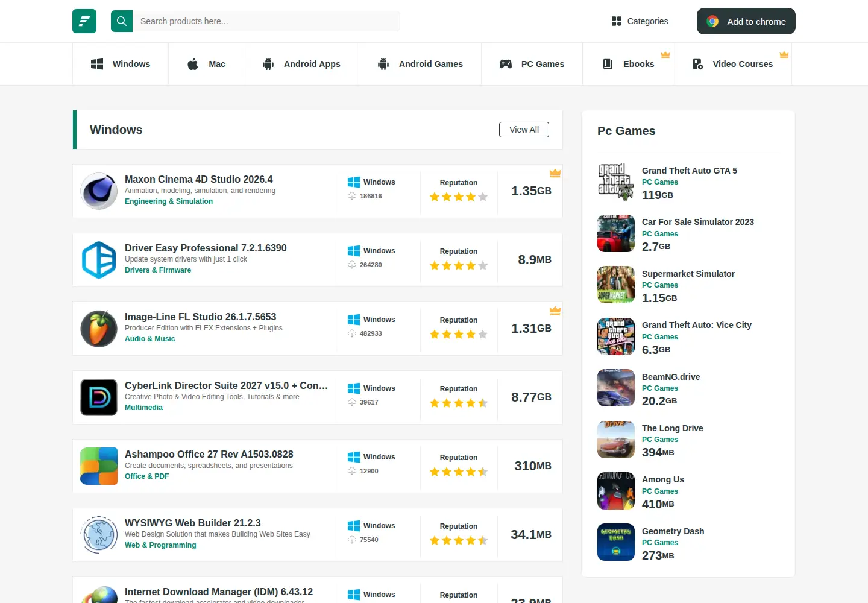Open the Audio & Music category link
The image size is (868, 603).
click(x=150, y=339)
